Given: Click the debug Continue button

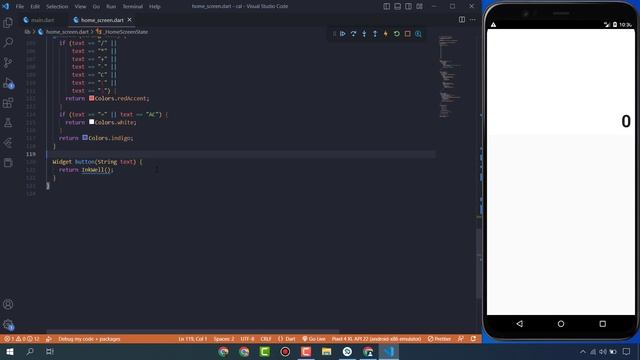Looking at the screenshot, I should pyautogui.click(x=343, y=34).
